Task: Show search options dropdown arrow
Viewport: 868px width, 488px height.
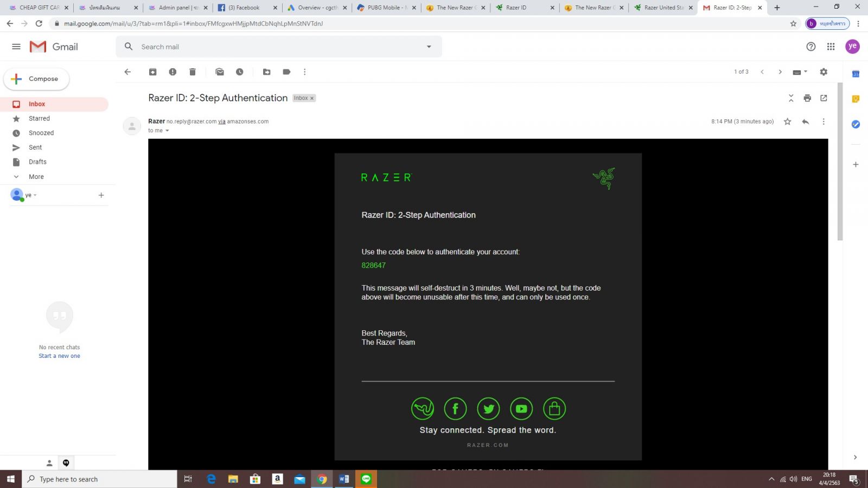Action: (429, 47)
